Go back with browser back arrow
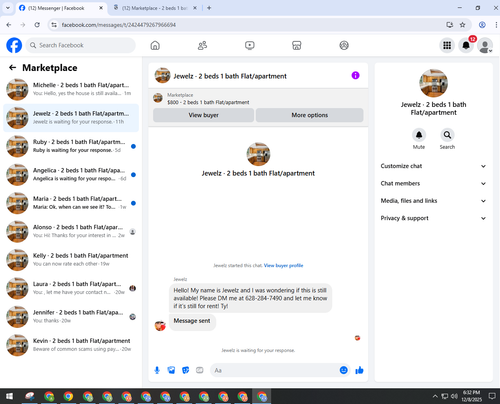The height and width of the screenshot is (404, 500). [9, 25]
